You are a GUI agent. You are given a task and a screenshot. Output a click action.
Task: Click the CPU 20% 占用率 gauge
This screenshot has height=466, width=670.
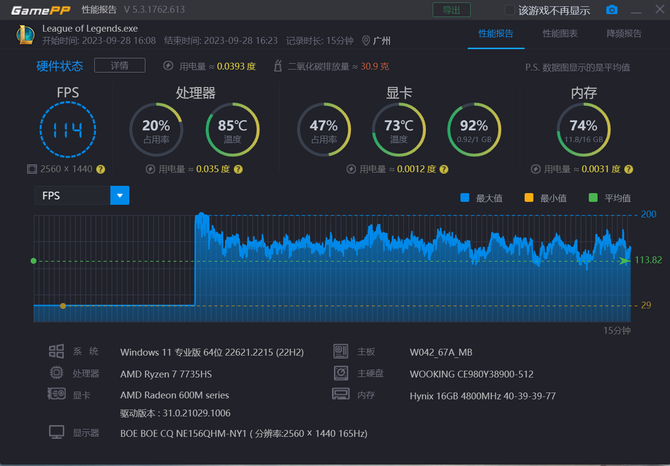tap(156, 129)
